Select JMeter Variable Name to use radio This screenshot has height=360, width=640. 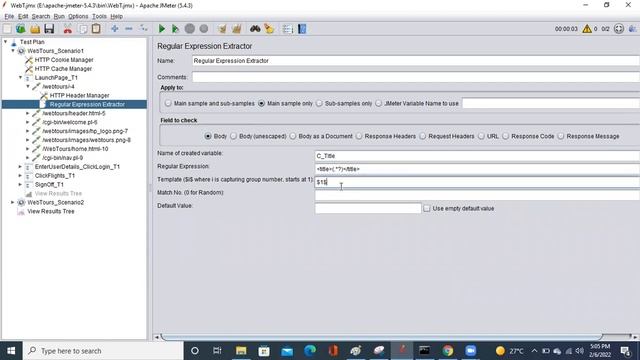(378, 103)
